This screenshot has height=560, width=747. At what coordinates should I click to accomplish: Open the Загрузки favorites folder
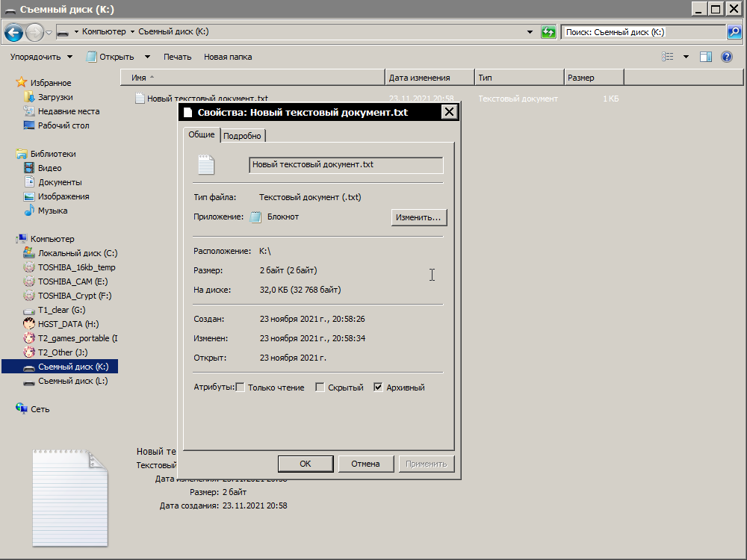pyautogui.click(x=55, y=97)
